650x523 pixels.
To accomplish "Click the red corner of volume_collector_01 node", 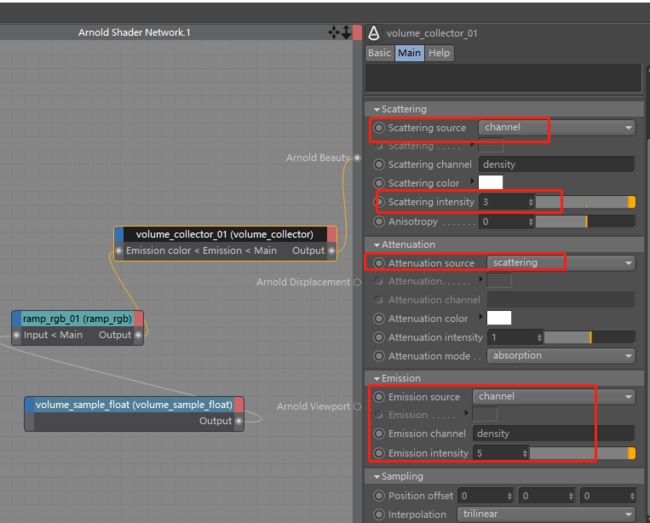I will [332, 234].
